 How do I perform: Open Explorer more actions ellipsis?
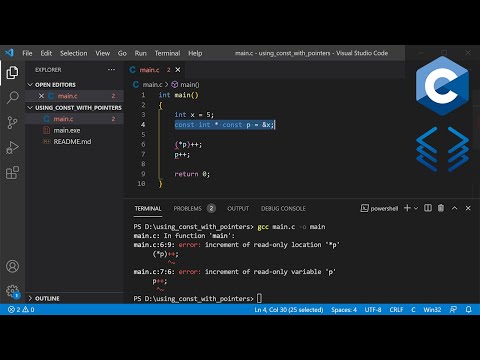tap(111, 70)
